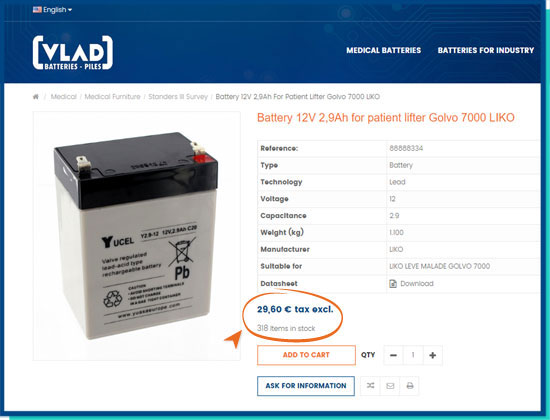The width and height of the screenshot is (550, 420).
Task: Click the VLAD Batteries logo
Action: coord(73,53)
